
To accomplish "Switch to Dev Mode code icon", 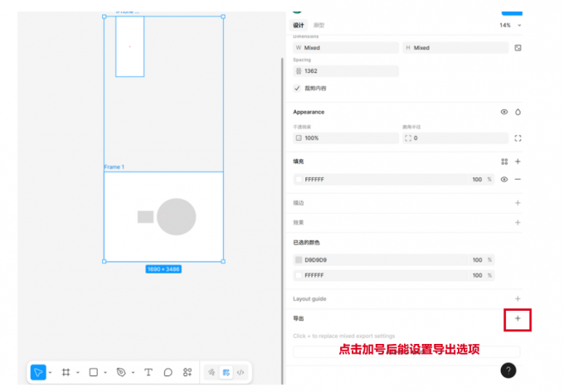I will (241, 372).
